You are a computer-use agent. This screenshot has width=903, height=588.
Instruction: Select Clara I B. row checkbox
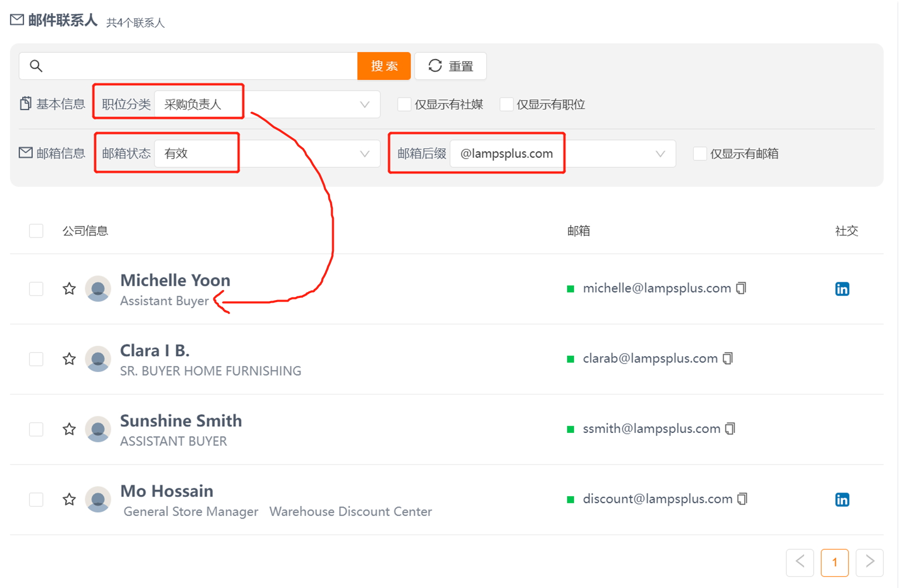(x=36, y=359)
